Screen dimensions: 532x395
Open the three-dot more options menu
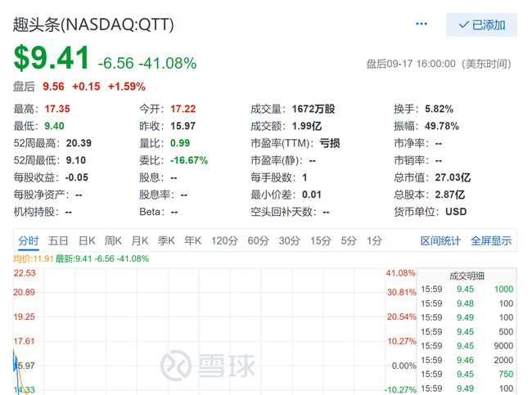pos(421,24)
